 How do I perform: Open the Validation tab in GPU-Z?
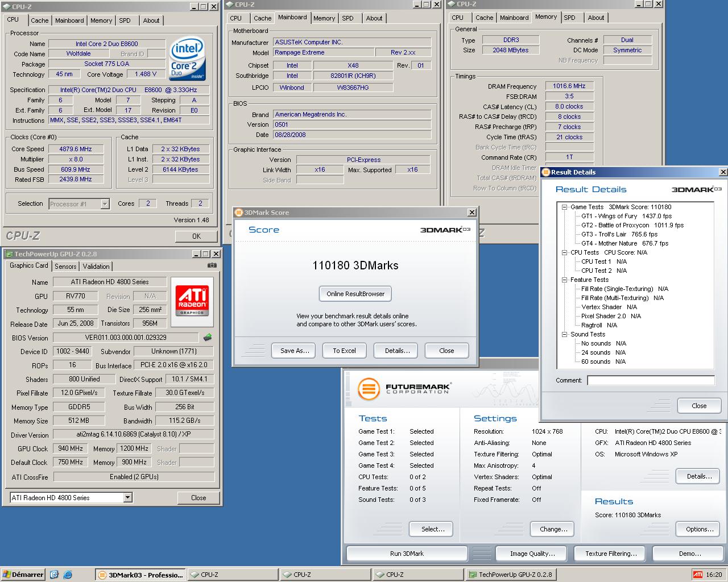[96, 267]
